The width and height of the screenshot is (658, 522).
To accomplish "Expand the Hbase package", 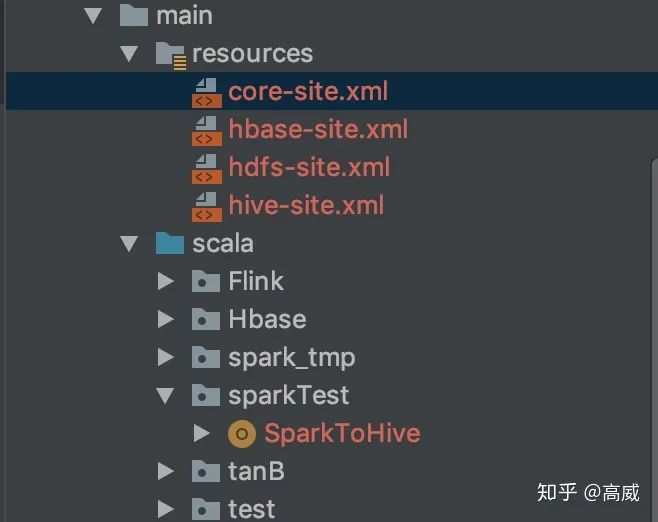I will point(166,319).
